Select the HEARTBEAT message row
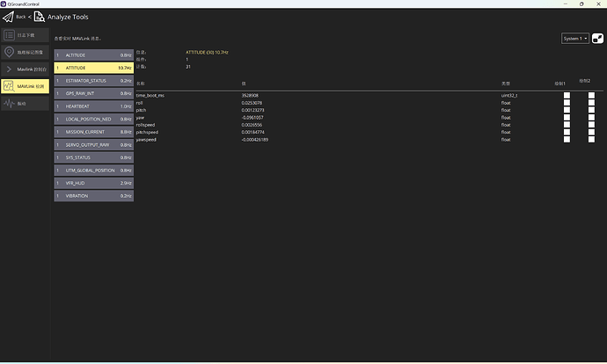 [93, 106]
